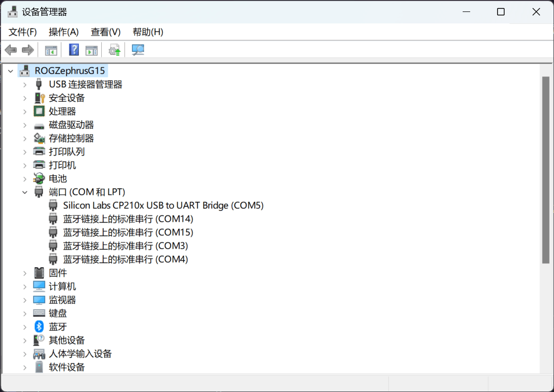Click the Back navigation arrow
The width and height of the screenshot is (554, 392).
(10, 49)
